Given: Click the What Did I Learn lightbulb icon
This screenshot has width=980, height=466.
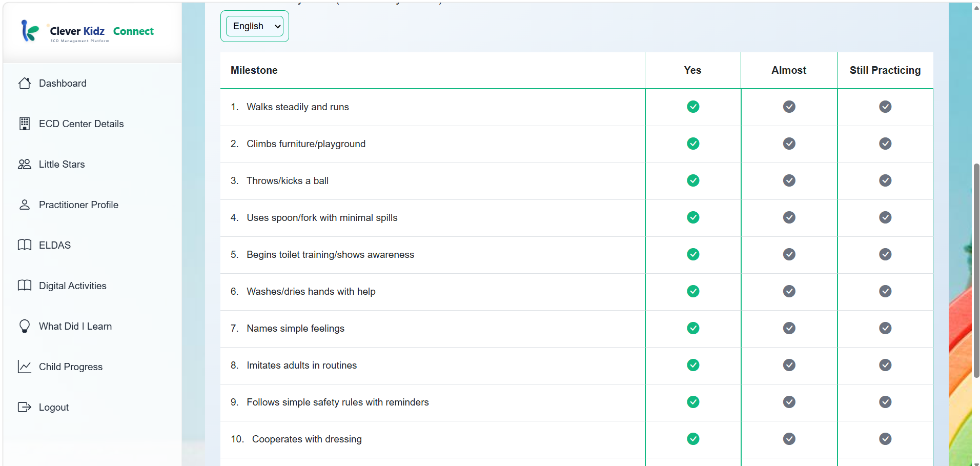Looking at the screenshot, I should point(25,326).
